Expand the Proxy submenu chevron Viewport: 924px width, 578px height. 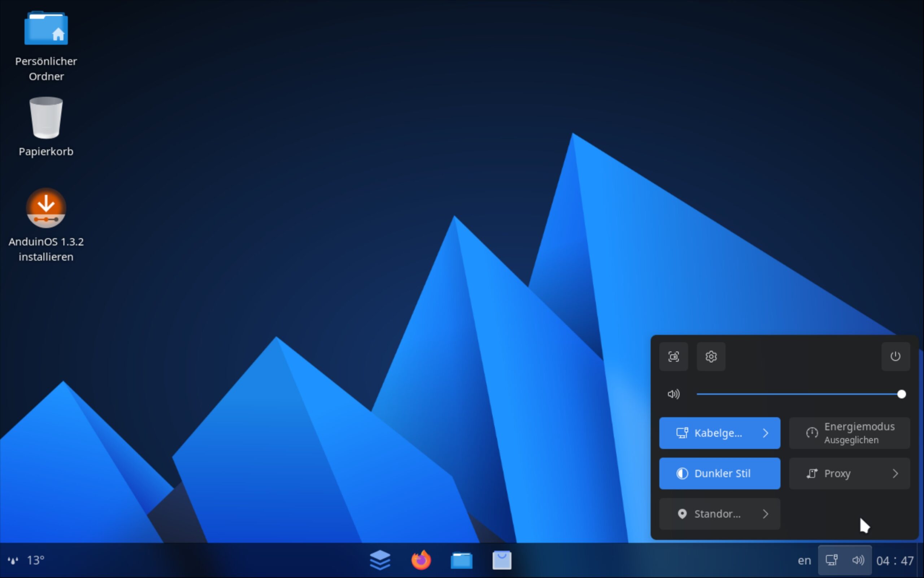coord(895,473)
